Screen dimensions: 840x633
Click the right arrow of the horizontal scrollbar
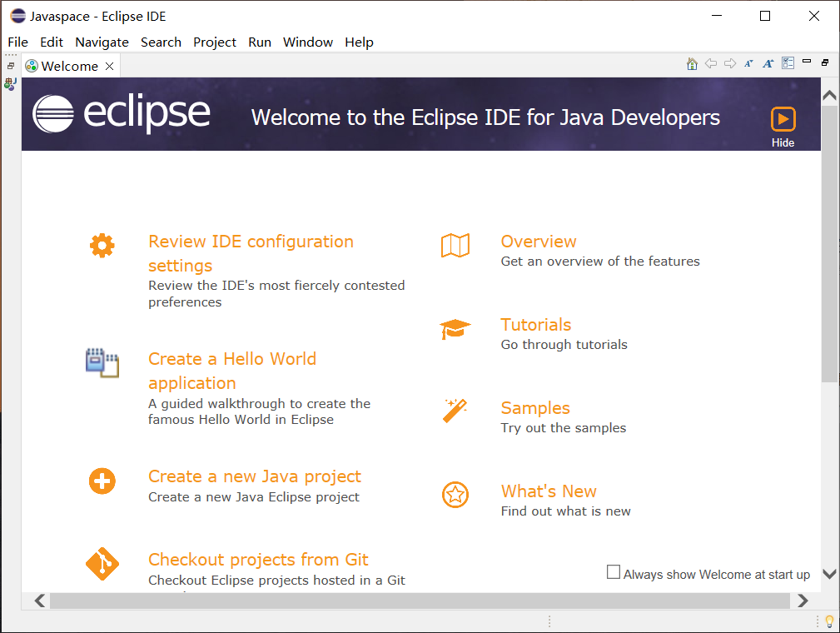[802, 600]
